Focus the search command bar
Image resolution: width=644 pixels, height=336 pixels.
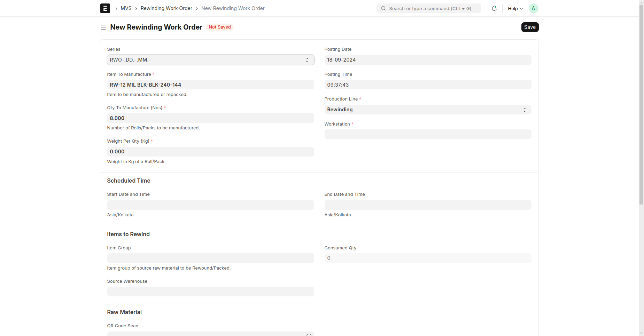[x=428, y=8]
